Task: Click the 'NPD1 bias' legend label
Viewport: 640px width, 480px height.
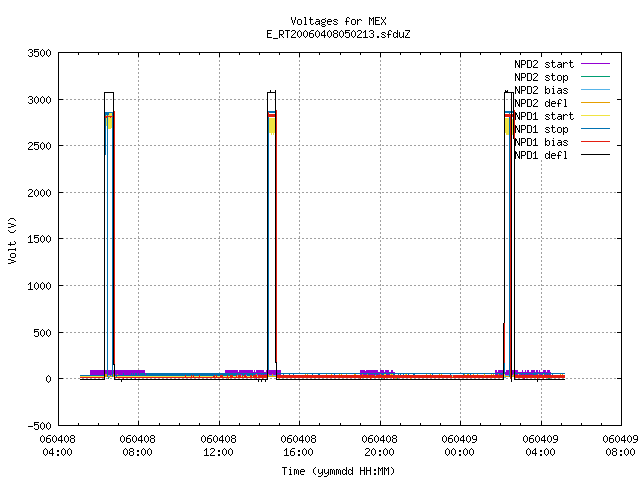Action: (x=541, y=142)
